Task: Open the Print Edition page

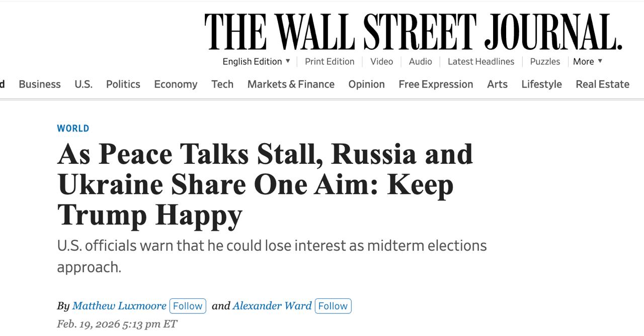Action: pos(329,61)
